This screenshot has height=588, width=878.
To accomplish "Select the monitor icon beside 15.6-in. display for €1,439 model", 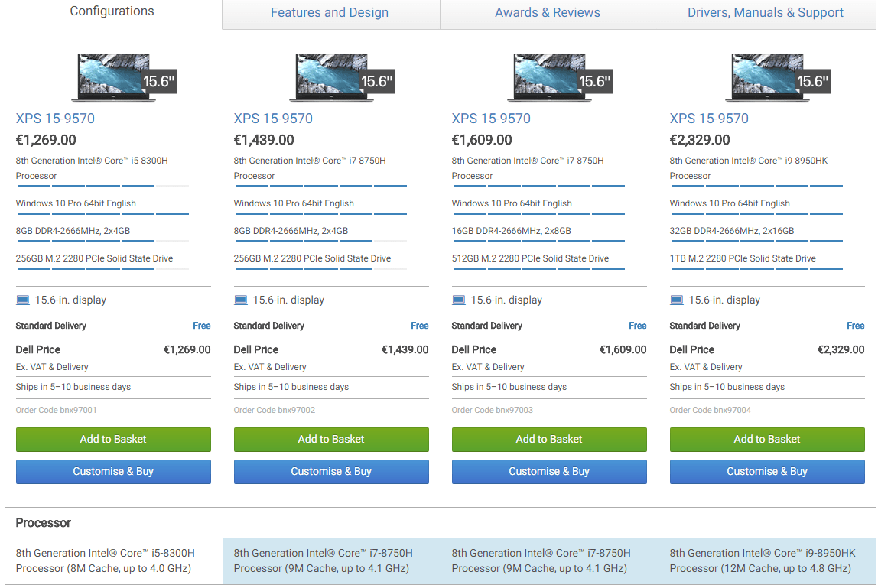I will pyautogui.click(x=240, y=300).
